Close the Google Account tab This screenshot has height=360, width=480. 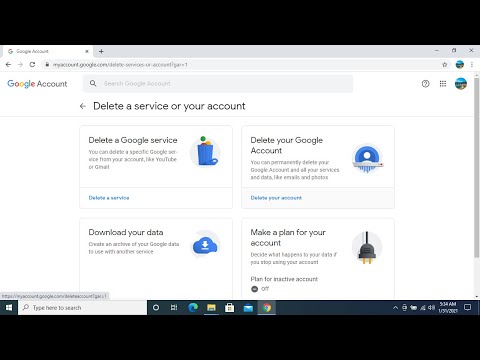[x=87, y=51]
